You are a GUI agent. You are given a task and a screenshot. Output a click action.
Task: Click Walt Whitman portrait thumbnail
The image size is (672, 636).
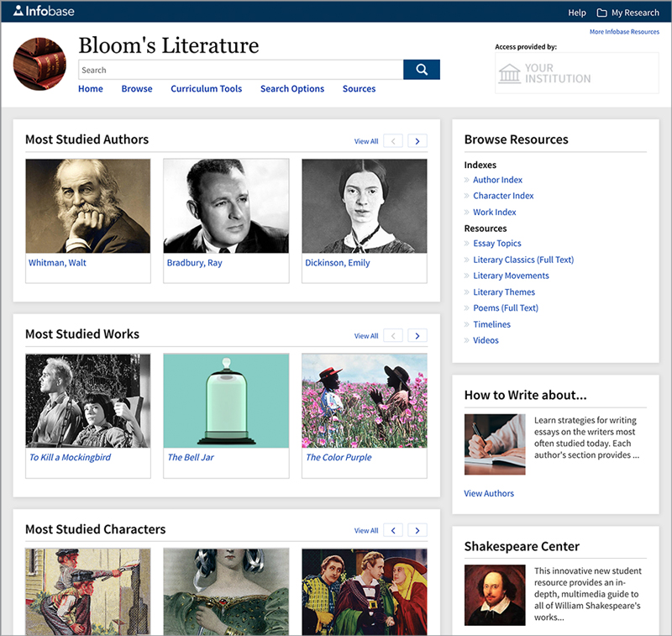pyautogui.click(x=88, y=206)
